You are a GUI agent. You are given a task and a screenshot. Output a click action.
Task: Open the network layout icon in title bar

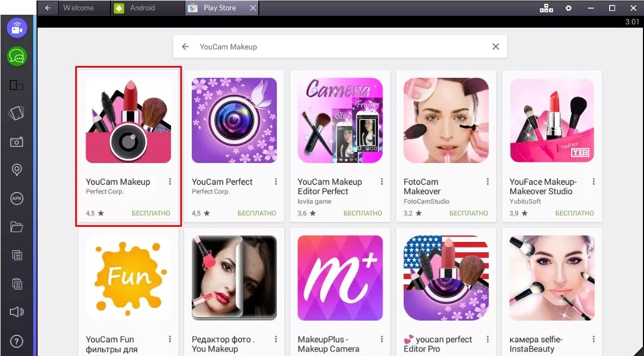[x=546, y=8]
